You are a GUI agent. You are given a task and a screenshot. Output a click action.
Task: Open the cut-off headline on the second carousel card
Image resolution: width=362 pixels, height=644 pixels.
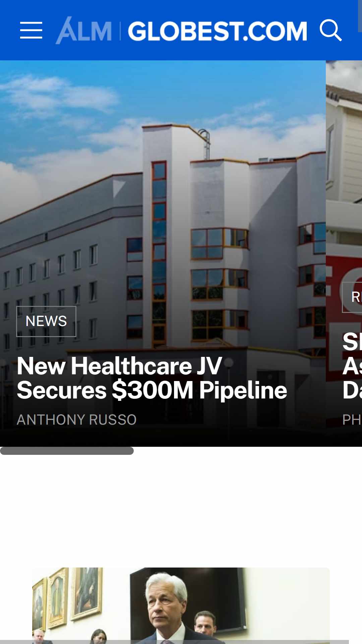(x=352, y=366)
